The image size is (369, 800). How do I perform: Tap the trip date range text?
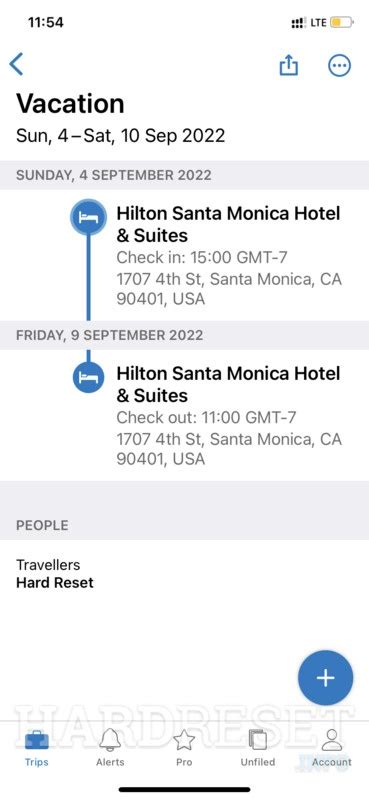click(x=120, y=136)
